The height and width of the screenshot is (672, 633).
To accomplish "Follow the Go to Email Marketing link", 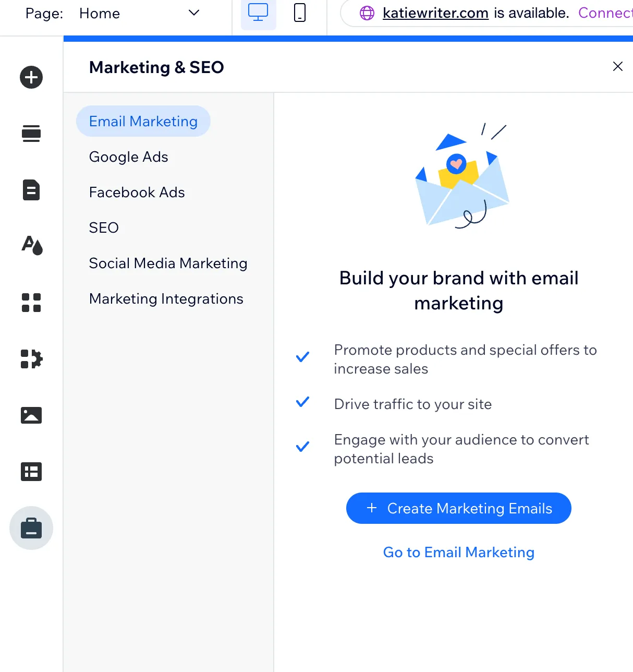I will [458, 553].
